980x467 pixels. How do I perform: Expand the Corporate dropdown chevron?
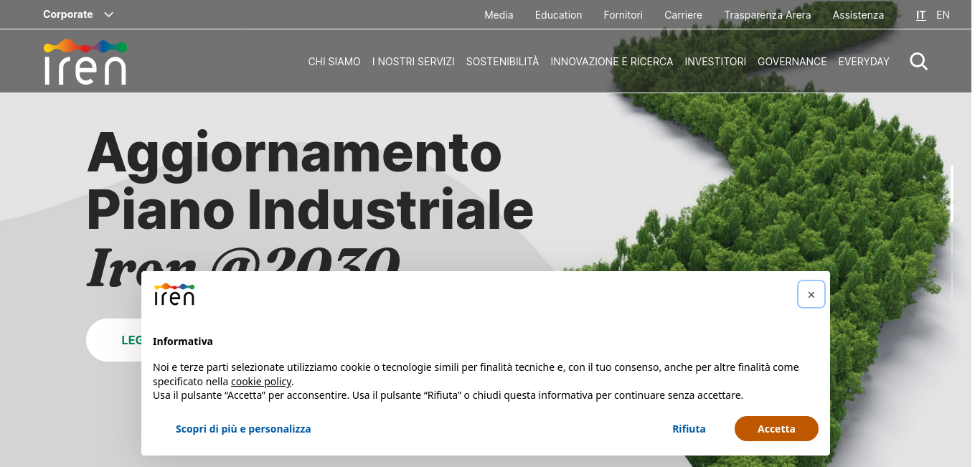(x=109, y=14)
